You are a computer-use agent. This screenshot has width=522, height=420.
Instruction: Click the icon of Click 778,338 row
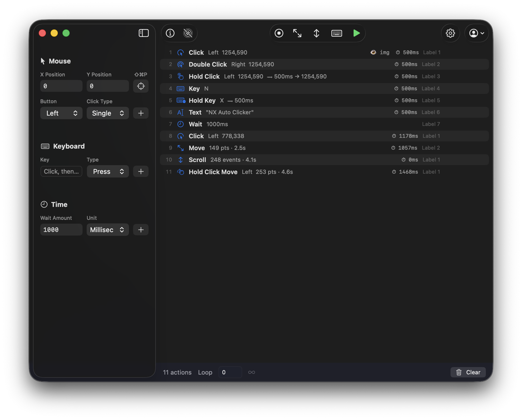coord(180,136)
